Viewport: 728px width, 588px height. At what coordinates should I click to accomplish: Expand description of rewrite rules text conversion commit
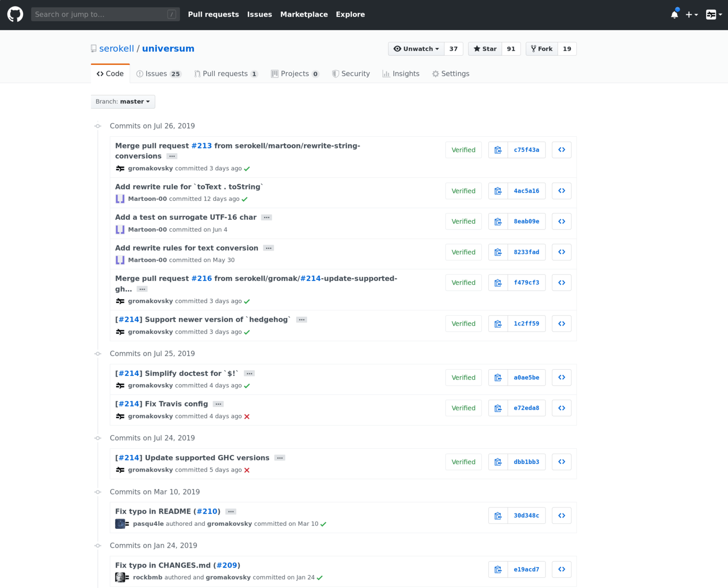coord(268,248)
